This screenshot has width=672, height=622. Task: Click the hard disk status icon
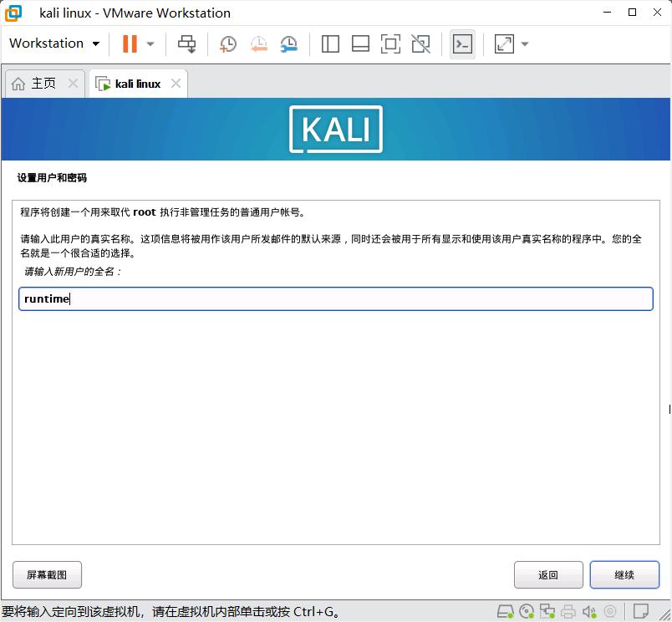506,611
